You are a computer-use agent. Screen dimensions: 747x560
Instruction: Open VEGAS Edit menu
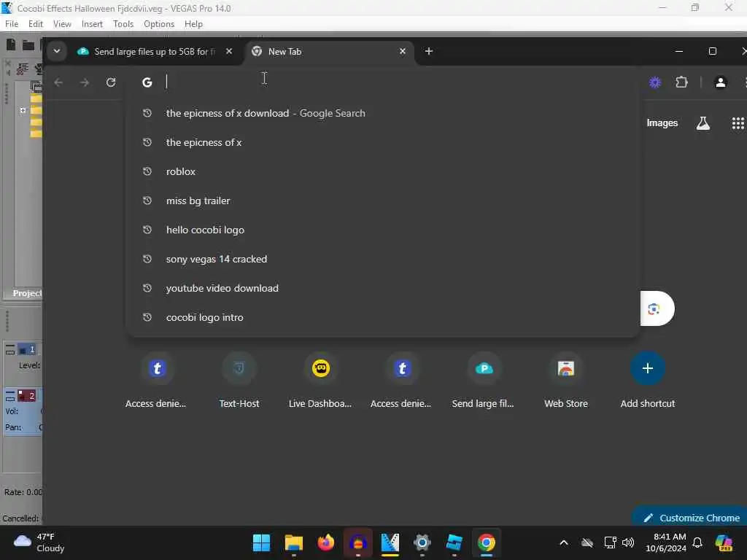coord(35,24)
